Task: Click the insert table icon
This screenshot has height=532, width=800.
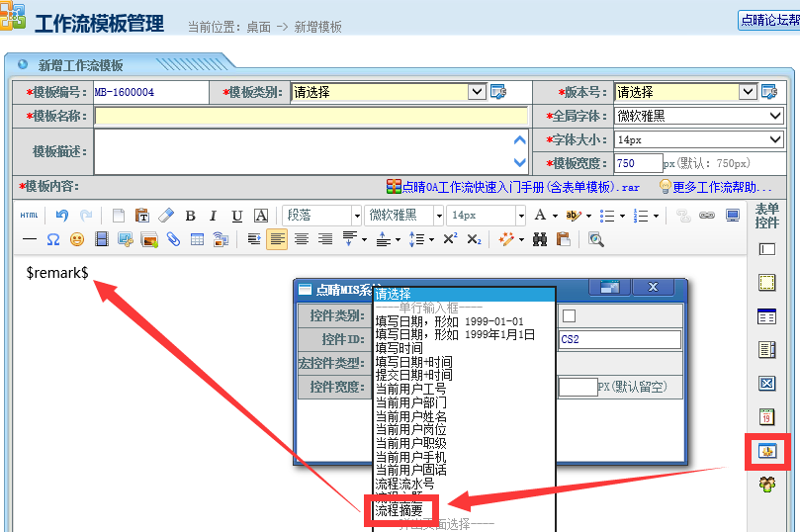Action: point(197,239)
